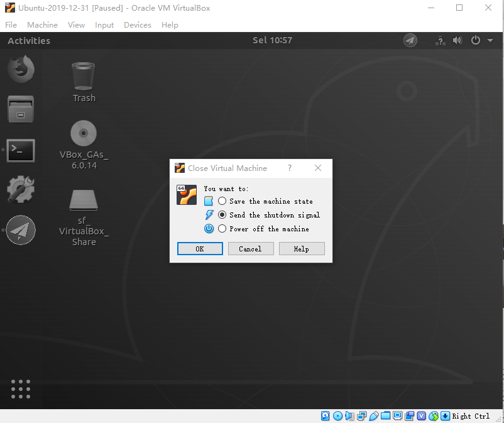The image size is (504, 423).
Task: Select the VBox_GAs_6.0.14 disc icon
Action: click(x=84, y=145)
